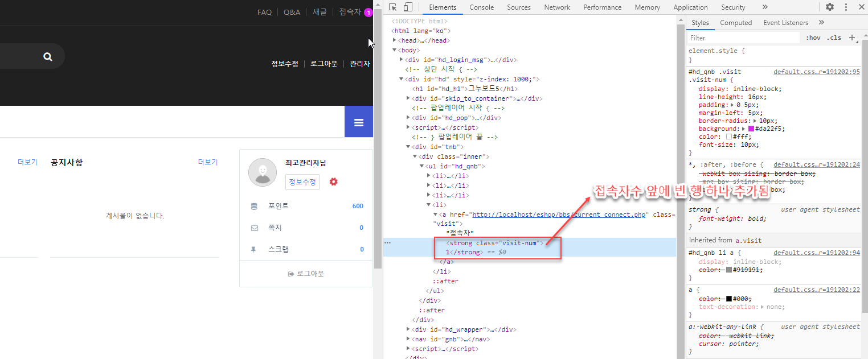Show more DevTools panel tabs chevron

point(765,7)
